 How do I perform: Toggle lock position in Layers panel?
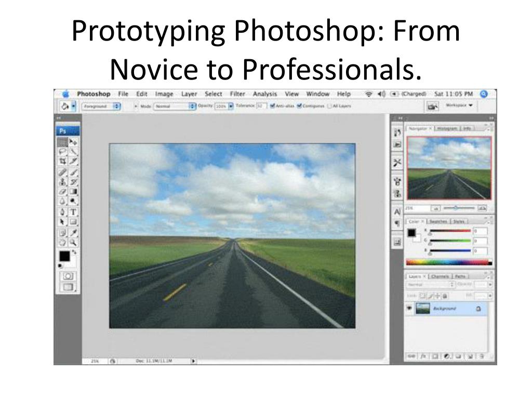[437, 296]
